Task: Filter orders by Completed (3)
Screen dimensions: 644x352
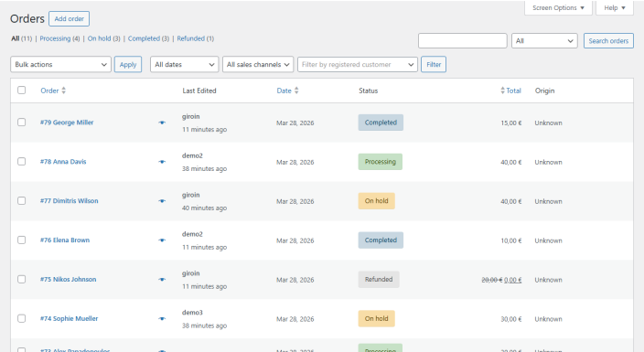Action: [148, 38]
